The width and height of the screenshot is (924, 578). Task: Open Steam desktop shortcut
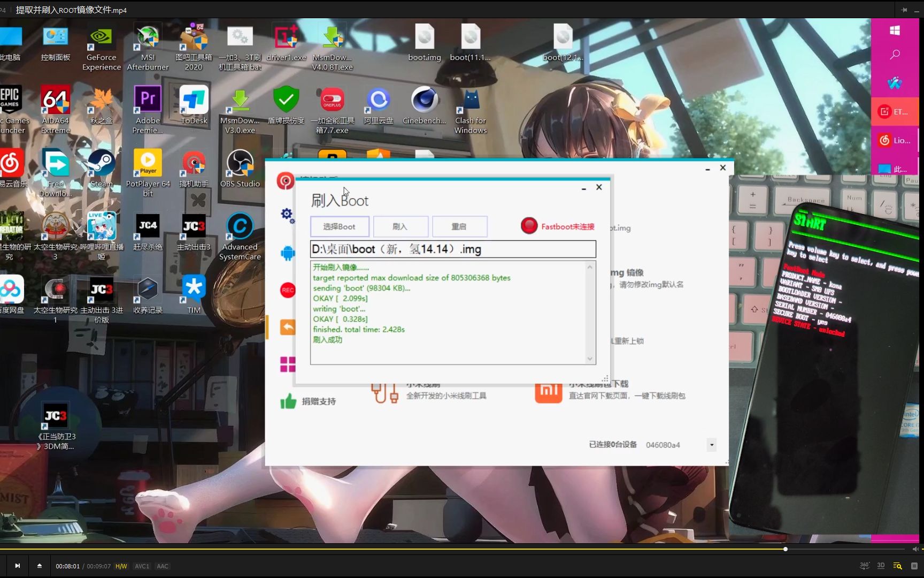[x=101, y=169]
